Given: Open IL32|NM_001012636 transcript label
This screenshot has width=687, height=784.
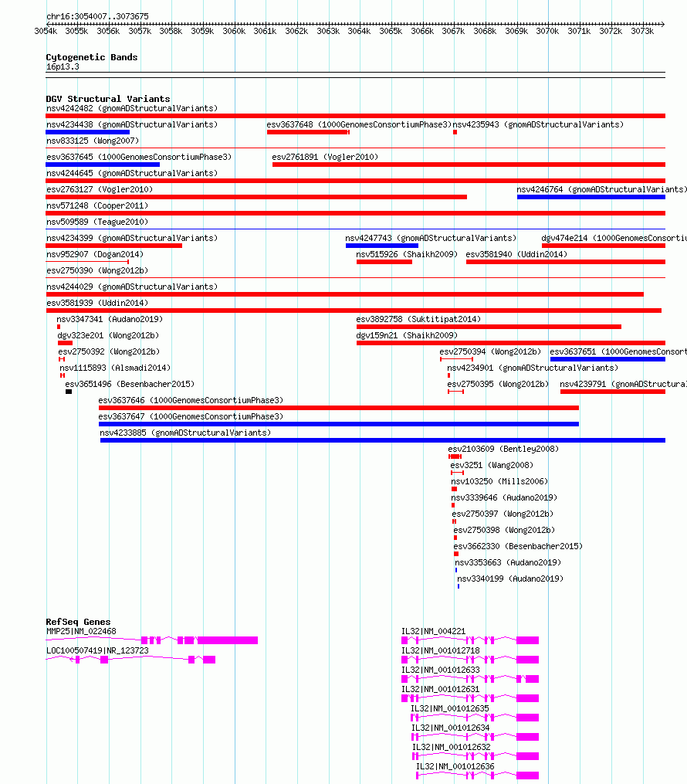Looking at the screenshot, I should pos(455,766).
